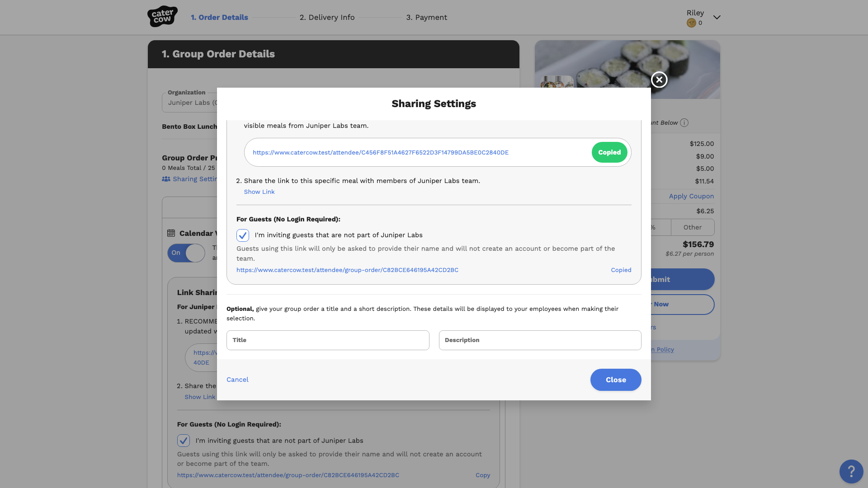
Task: Click the blue Close button
Action: pyautogui.click(x=616, y=380)
